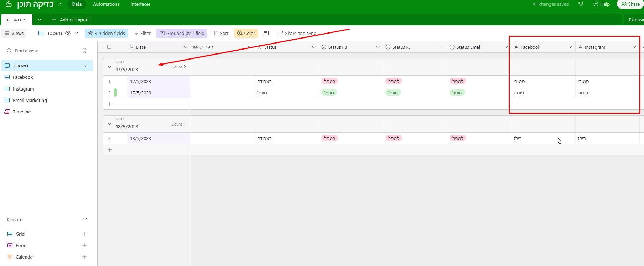This screenshot has height=266, width=644.
Task: Collapse the 17/5/2023 date group
Action: click(x=109, y=67)
